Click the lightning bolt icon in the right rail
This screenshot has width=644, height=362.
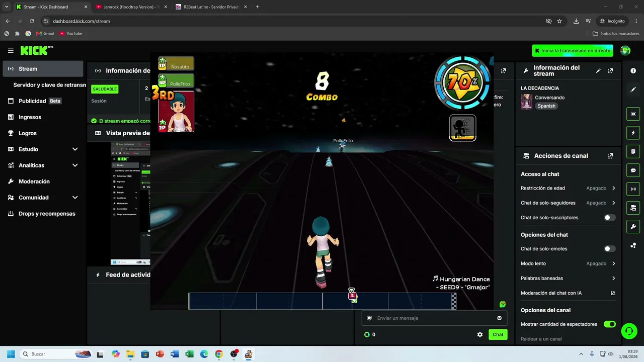coord(633,133)
